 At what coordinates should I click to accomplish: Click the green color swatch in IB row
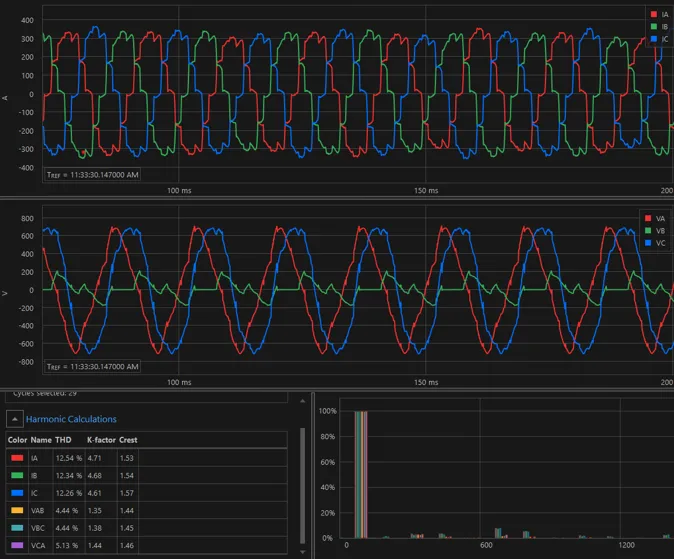[x=17, y=476]
